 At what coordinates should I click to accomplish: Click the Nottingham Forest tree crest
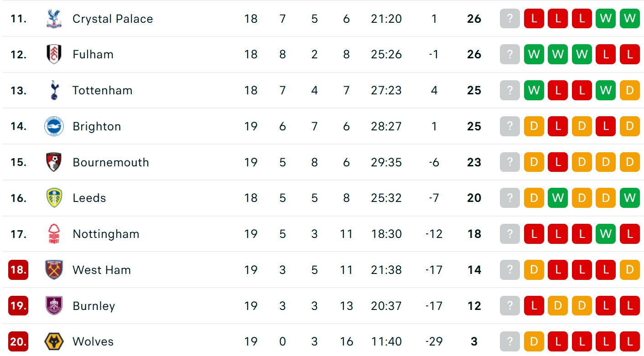point(54,234)
